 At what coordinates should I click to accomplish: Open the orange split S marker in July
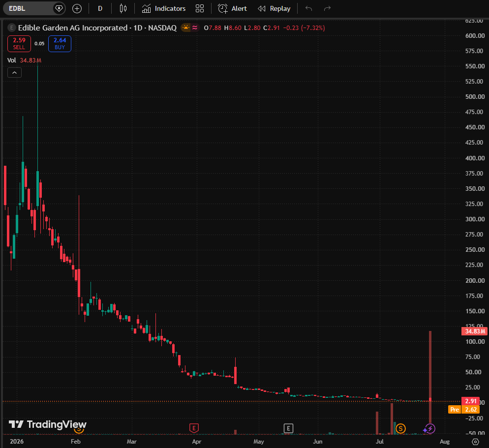pos(400,429)
